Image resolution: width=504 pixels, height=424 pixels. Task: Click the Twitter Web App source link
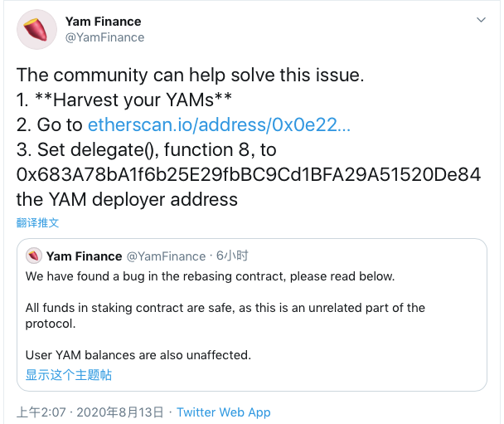pyautogui.click(x=224, y=412)
